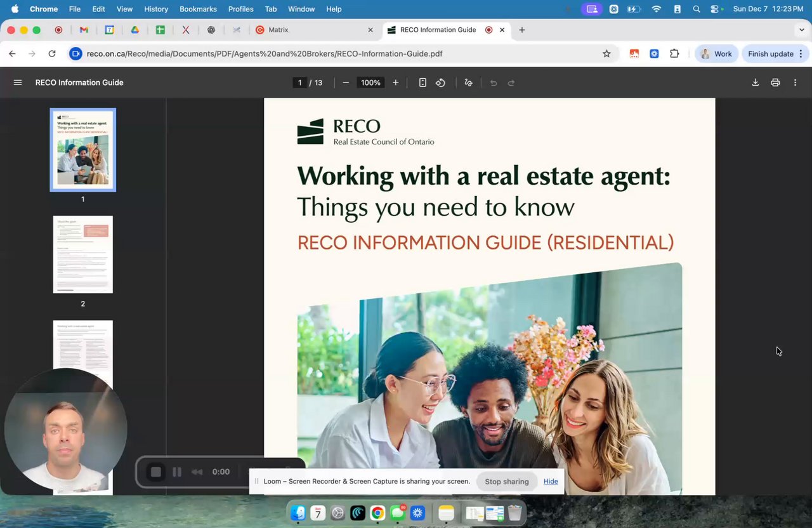Click the red castle extension icon

634,54
